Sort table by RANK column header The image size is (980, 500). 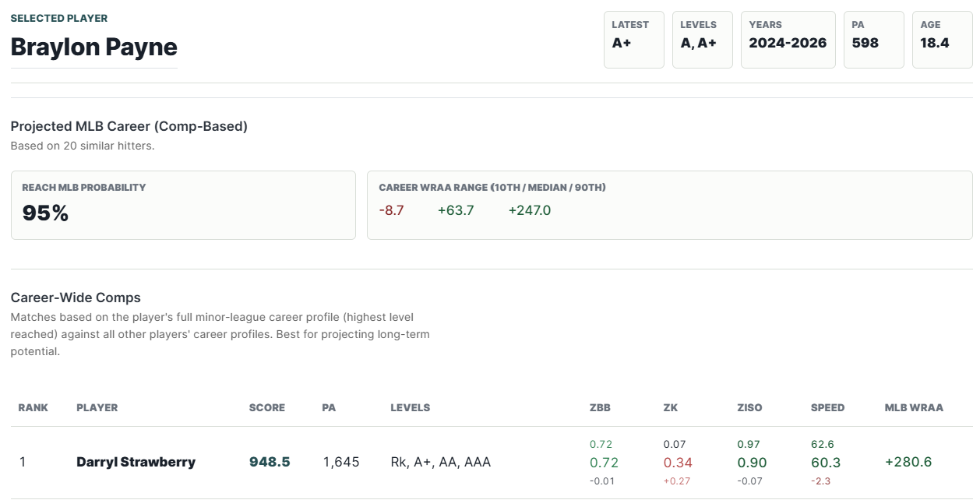(x=33, y=407)
